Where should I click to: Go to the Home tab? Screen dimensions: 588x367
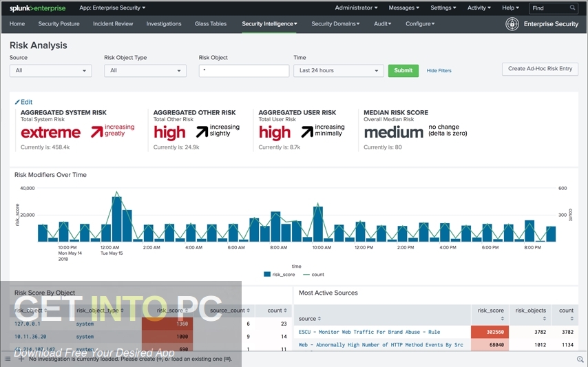click(17, 23)
